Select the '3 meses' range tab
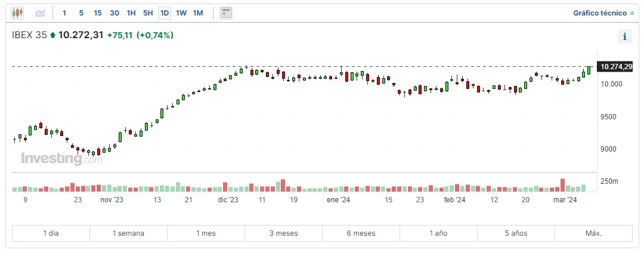Image resolution: width=644 pixels, height=253 pixels. pyautogui.click(x=283, y=233)
